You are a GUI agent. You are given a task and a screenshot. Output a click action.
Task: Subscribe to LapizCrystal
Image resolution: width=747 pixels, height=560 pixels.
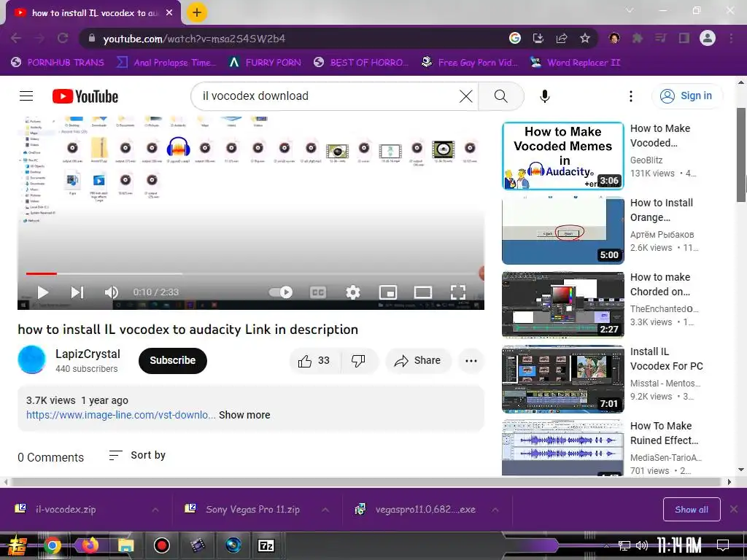click(x=172, y=360)
